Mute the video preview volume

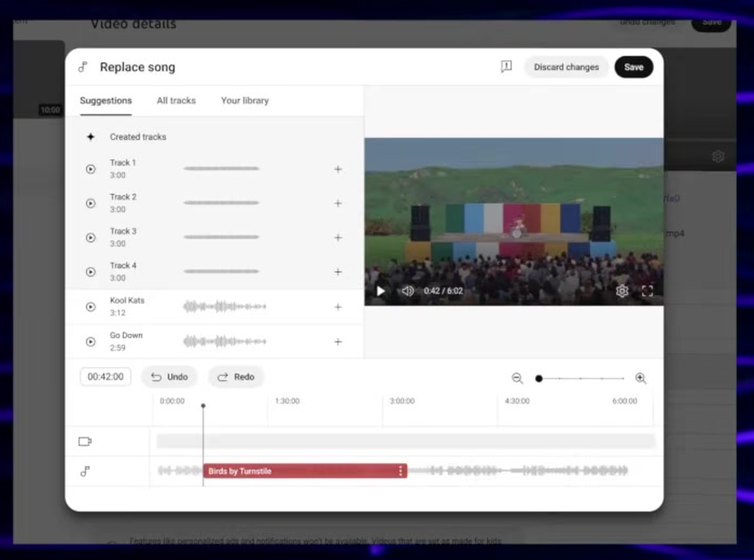tap(407, 291)
